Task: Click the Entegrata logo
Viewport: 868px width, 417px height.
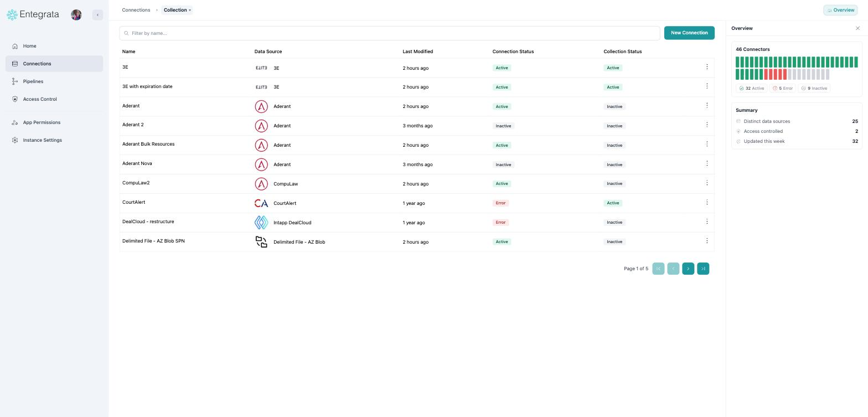Action: click(33, 15)
